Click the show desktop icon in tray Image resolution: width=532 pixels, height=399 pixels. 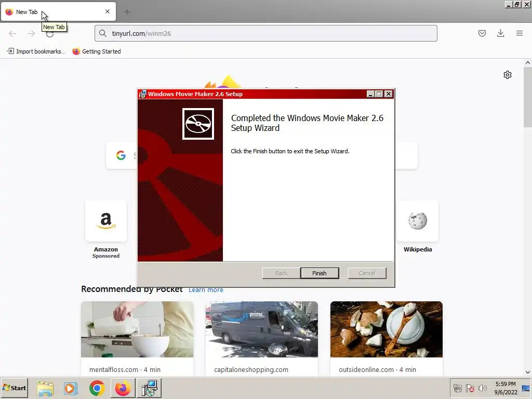coord(526,388)
